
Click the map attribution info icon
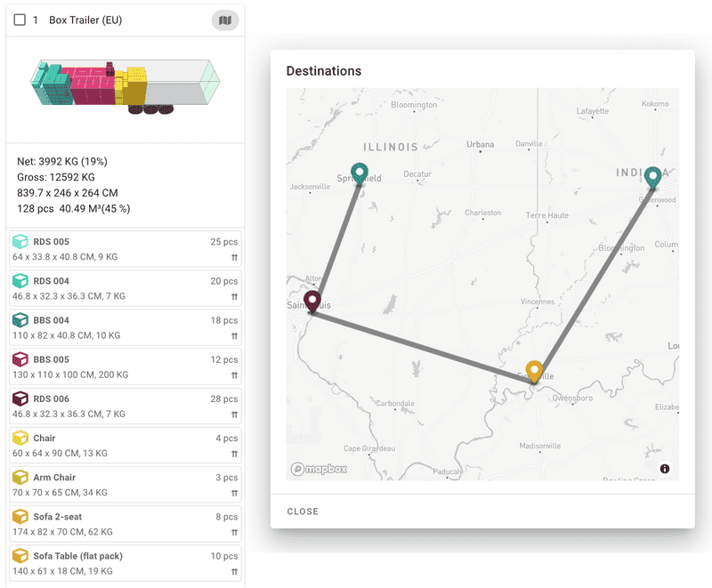coord(665,468)
